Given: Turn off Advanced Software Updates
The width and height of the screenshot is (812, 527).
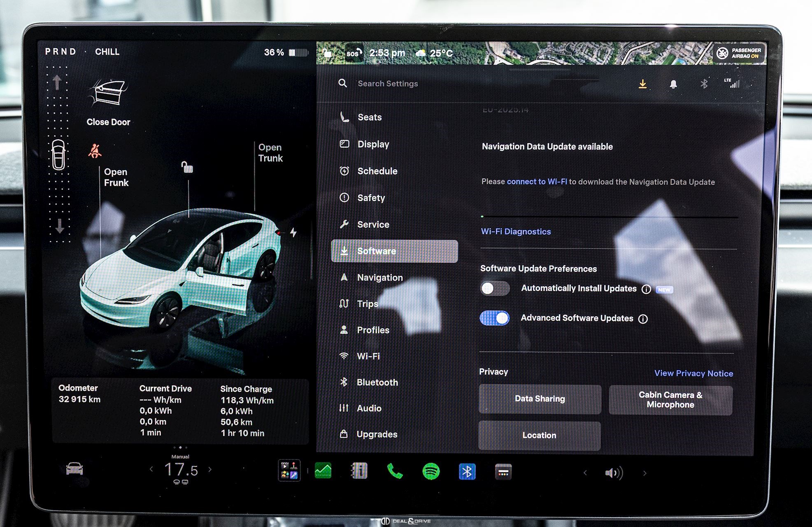Looking at the screenshot, I should (x=495, y=318).
